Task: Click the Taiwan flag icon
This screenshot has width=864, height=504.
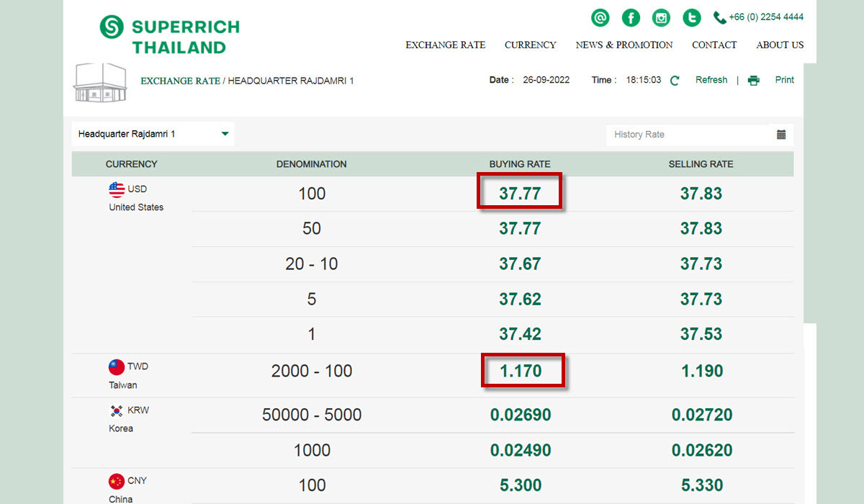Action: [117, 367]
